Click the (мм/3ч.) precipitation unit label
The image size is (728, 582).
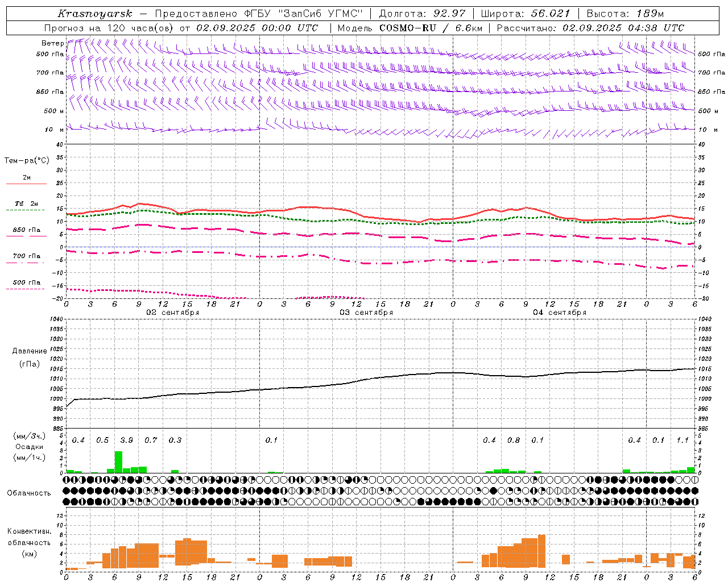[x=30, y=436]
